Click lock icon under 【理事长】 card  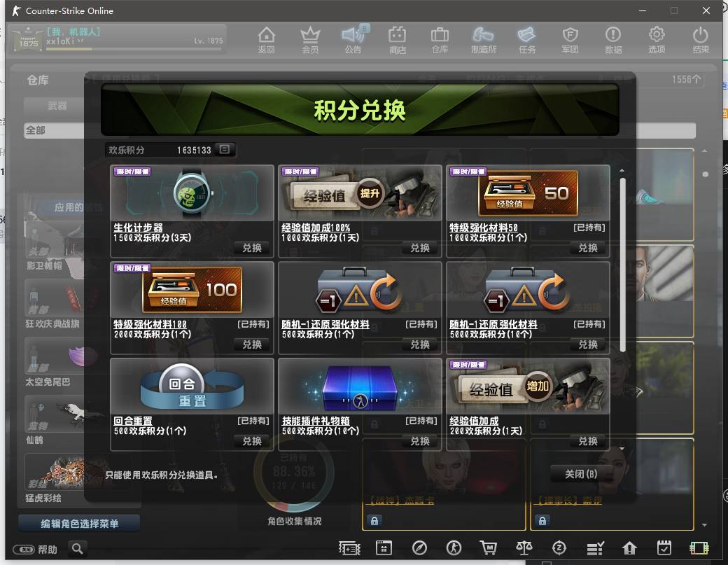pos(542,520)
